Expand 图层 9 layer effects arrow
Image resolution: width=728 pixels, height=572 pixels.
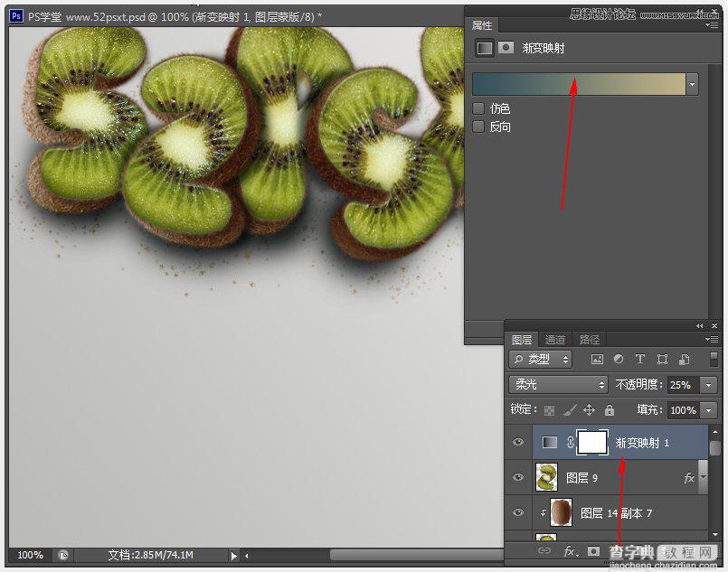click(704, 478)
